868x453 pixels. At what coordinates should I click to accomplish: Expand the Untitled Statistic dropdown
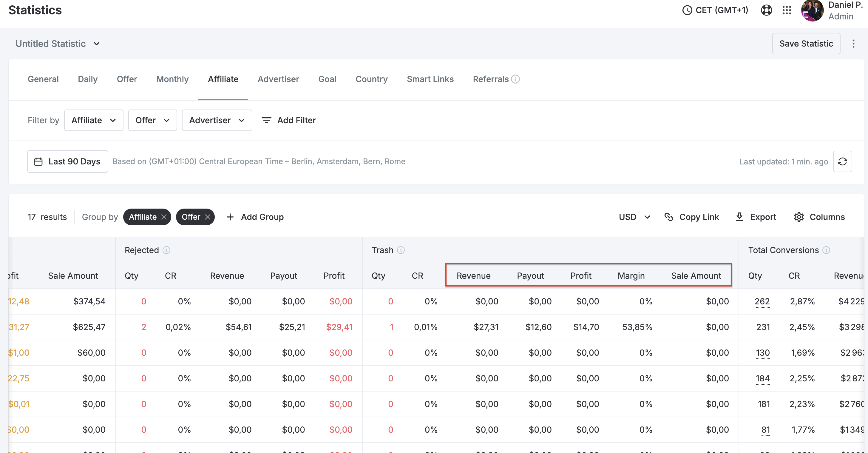click(58, 44)
